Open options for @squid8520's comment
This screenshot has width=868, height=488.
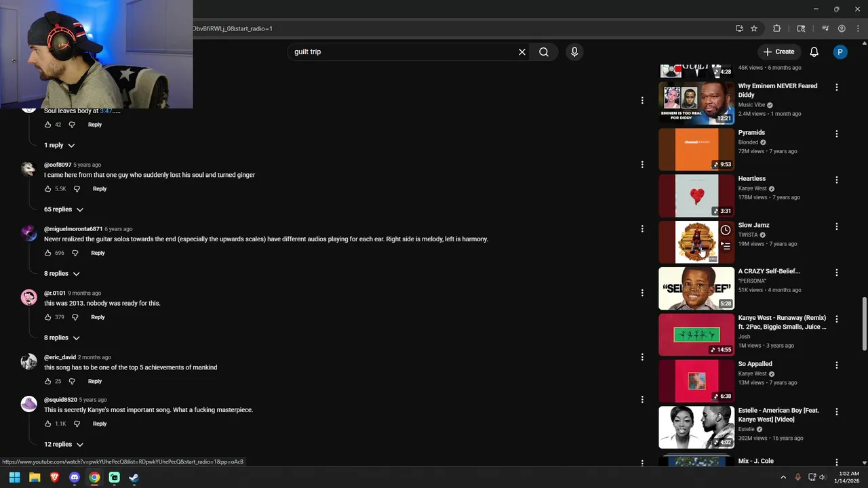pos(642,400)
